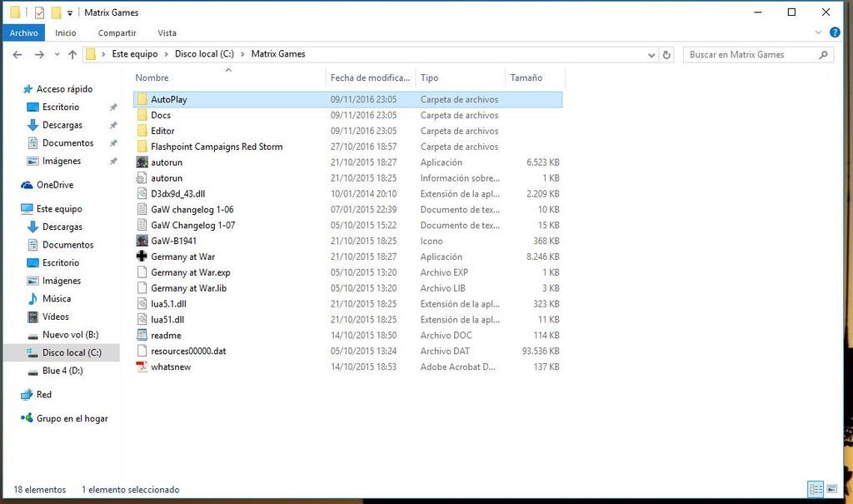Sort files by Fecha de modificación column
Viewport: 853px width, 504px height.
point(370,77)
